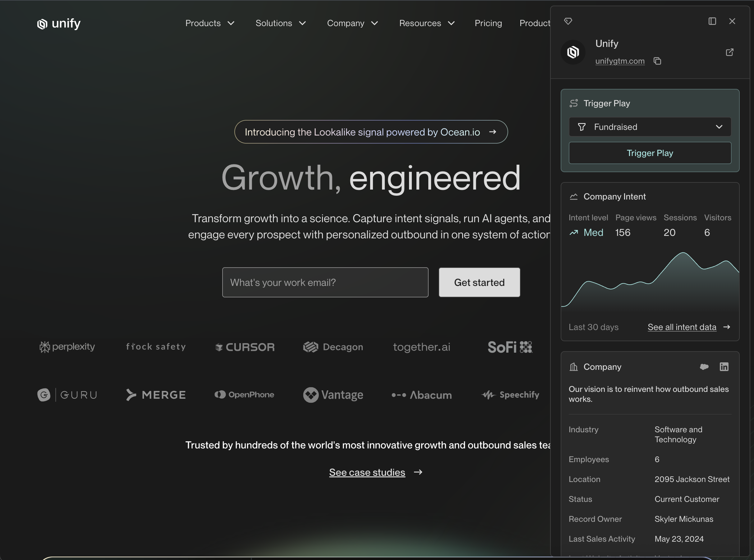754x560 pixels.
Task: Click the unify homepage logo
Action: coord(59,23)
